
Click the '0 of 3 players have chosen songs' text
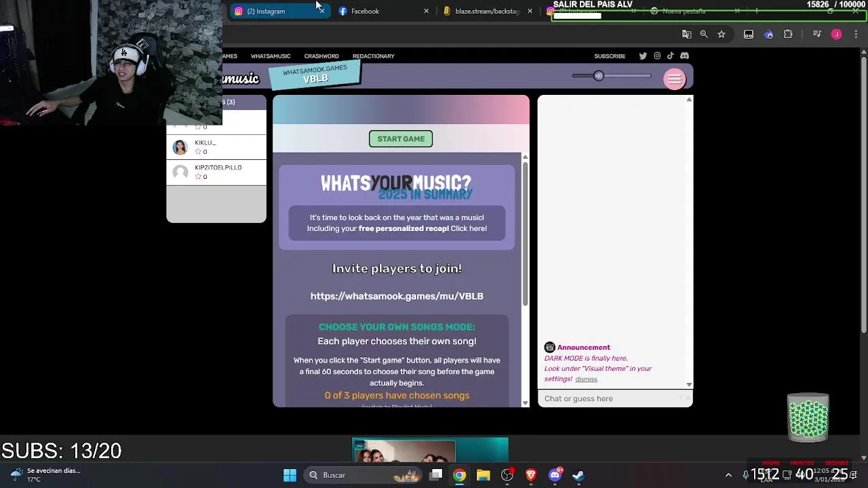[x=397, y=395]
